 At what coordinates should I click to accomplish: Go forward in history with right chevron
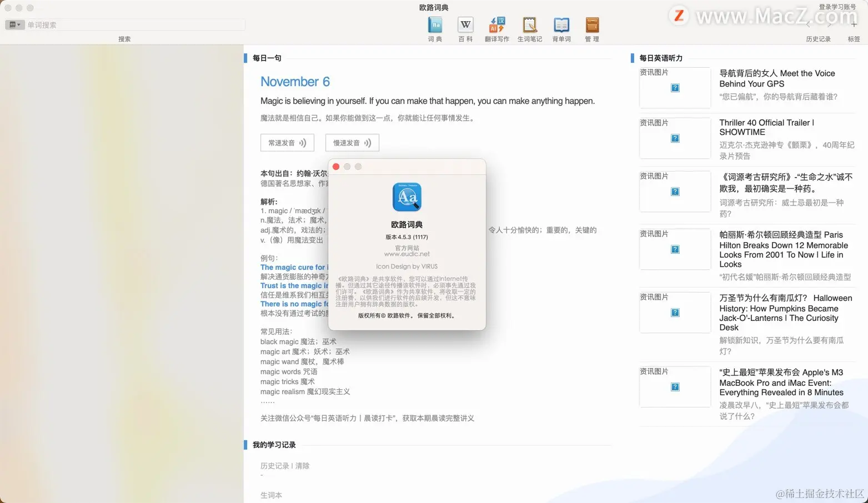click(829, 24)
